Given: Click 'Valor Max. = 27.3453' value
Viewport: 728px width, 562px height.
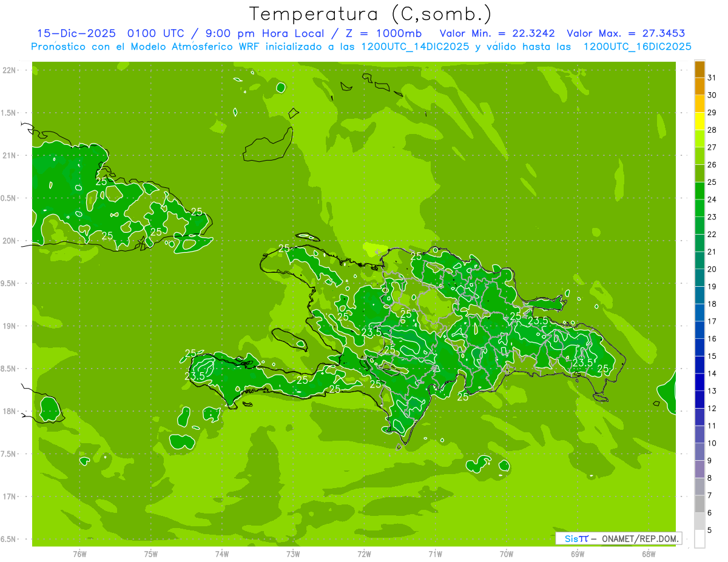Looking at the screenshot, I should (626, 33).
